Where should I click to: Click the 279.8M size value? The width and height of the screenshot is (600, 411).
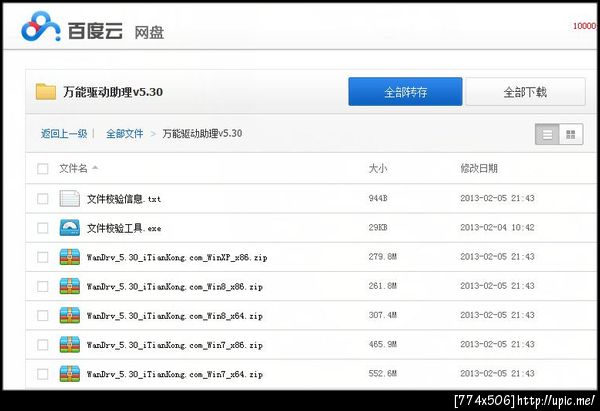point(382,256)
